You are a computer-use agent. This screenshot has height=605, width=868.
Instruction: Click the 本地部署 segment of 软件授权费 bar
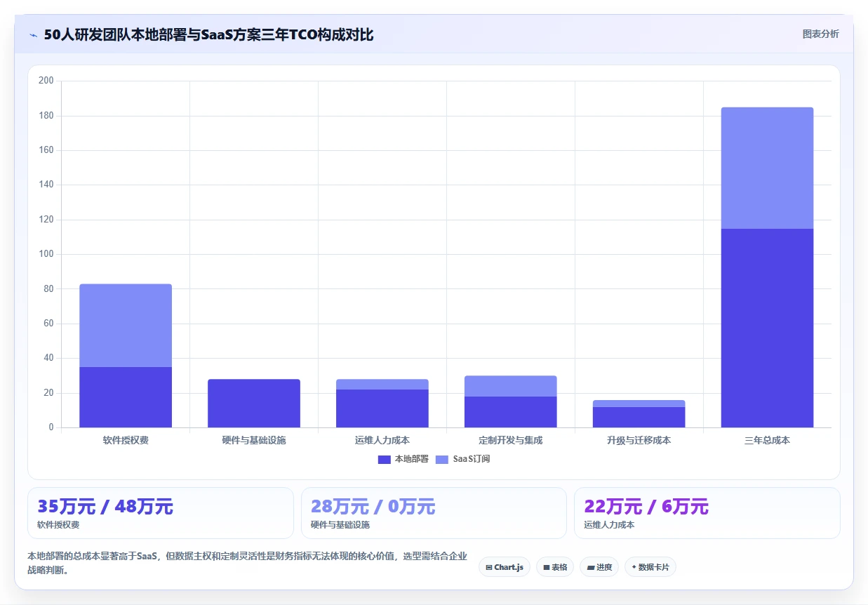pyautogui.click(x=126, y=397)
